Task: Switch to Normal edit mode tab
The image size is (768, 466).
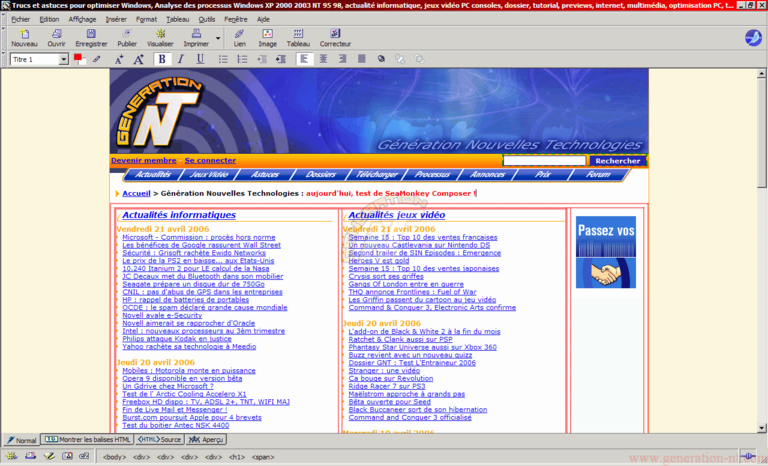Action: tap(21, 440)
